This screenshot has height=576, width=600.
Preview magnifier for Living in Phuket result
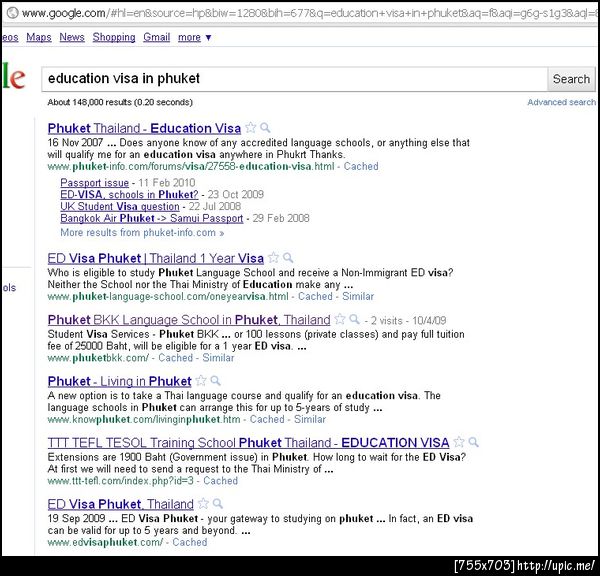tap(215, 380)
